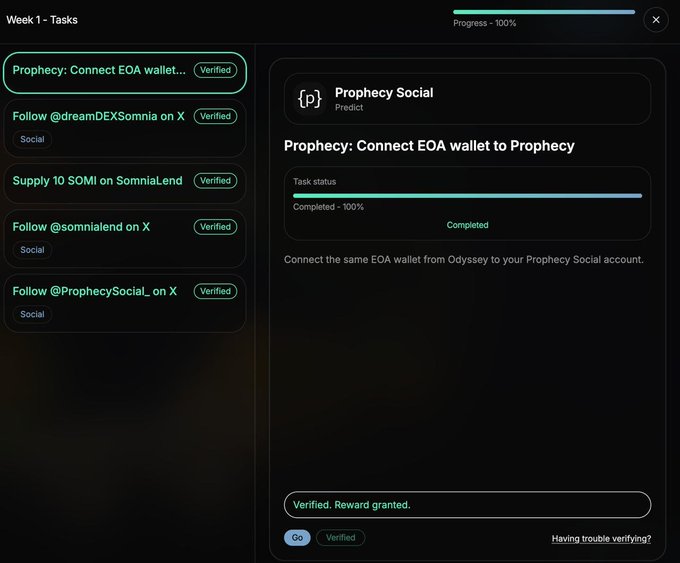
Task: Open Supply 10 SOMI on SomniaLend task
Action: coord(125,183)
